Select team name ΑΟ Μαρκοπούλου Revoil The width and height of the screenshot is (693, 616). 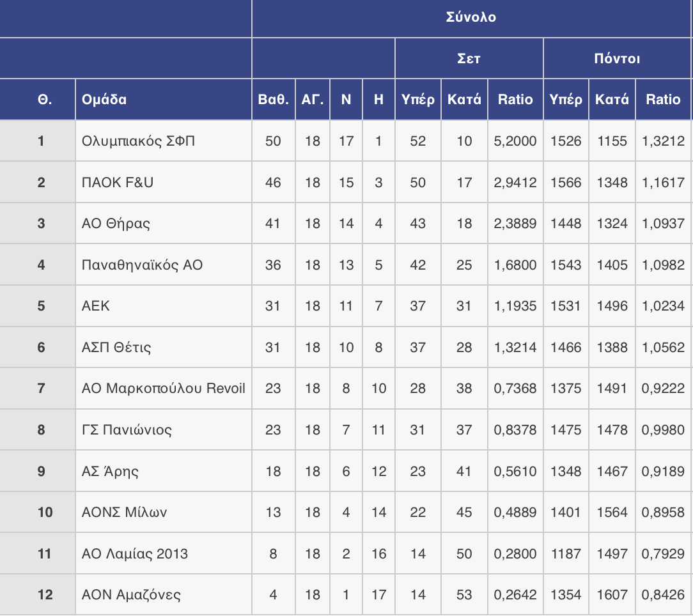(x=164, y=389)
